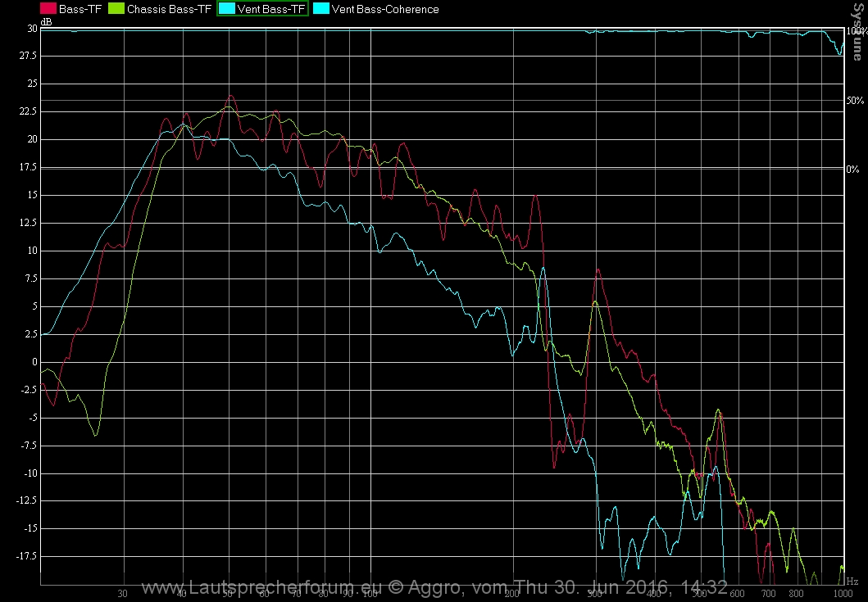Image resolution: width=868 pixels, height=602 pixels.
Task: Click the 0 dB axis value
Action: tap(35, 362)
